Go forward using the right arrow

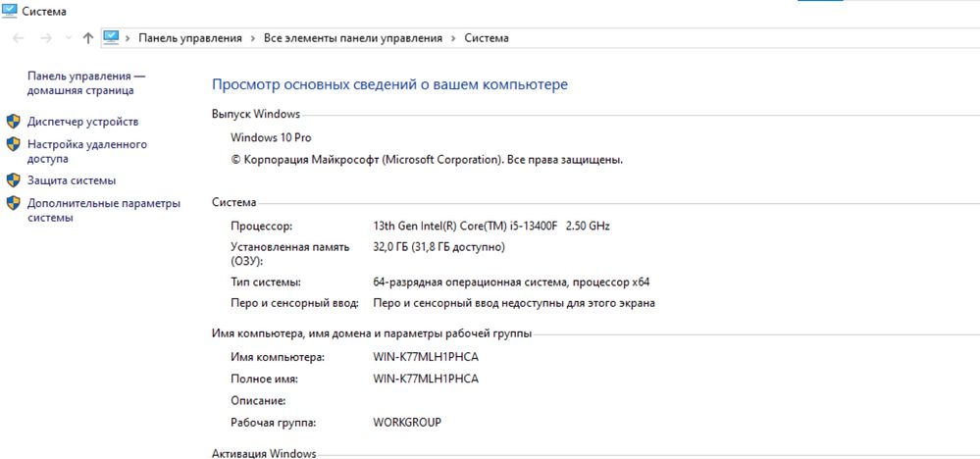46,38
